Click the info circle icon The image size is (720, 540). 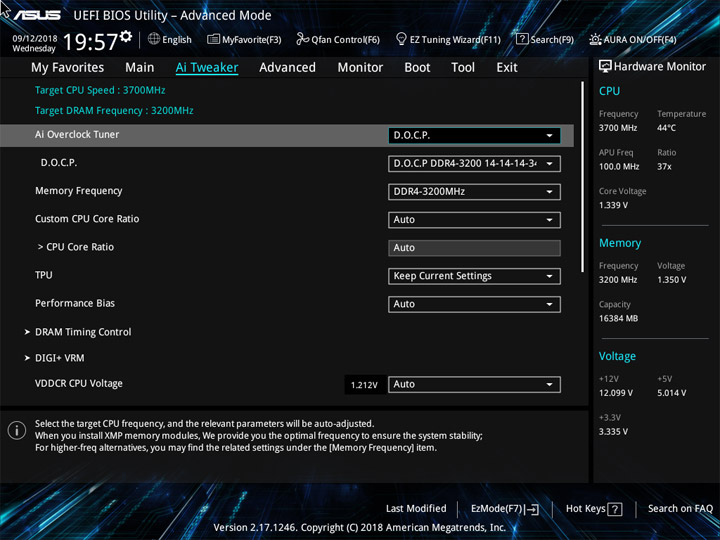click(x=17, y=430)
